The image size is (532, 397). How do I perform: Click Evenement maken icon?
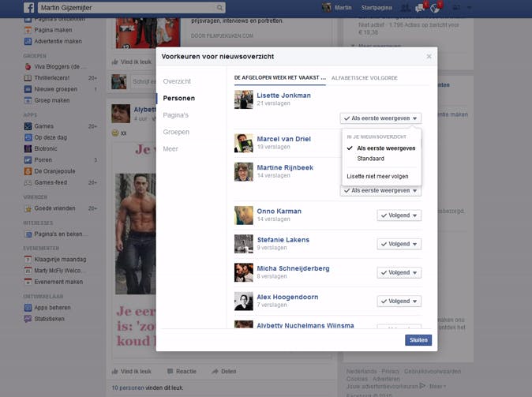point(28,282)
